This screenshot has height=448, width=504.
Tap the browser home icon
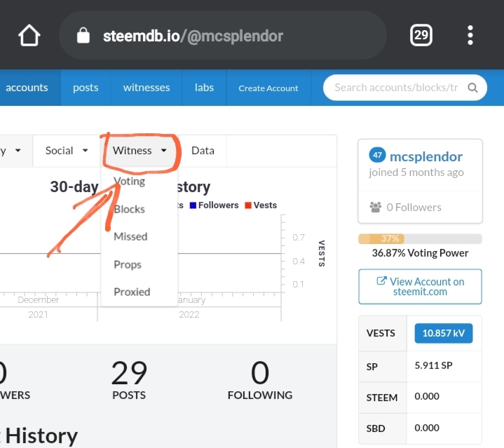click(29, 35)
